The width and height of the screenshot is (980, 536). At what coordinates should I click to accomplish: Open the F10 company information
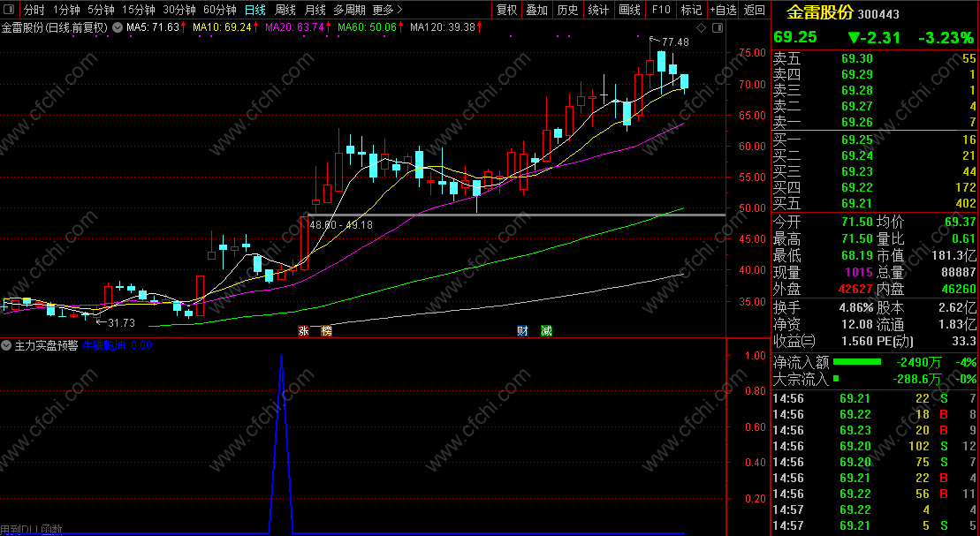point(661,10)
